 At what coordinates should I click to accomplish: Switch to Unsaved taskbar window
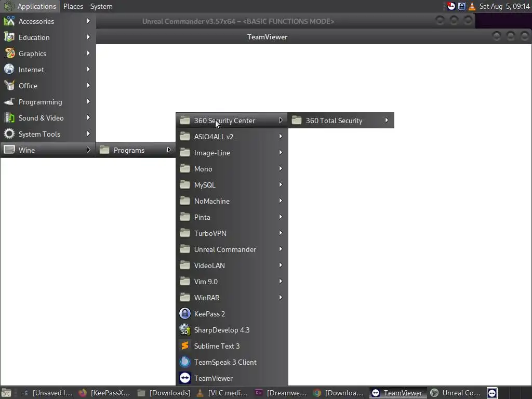click(47, 393)
